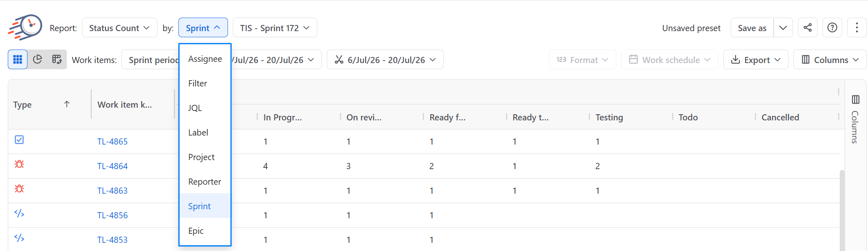Select Assignee from the by menu
Screen dimensions: 868x251
(205, 59)
